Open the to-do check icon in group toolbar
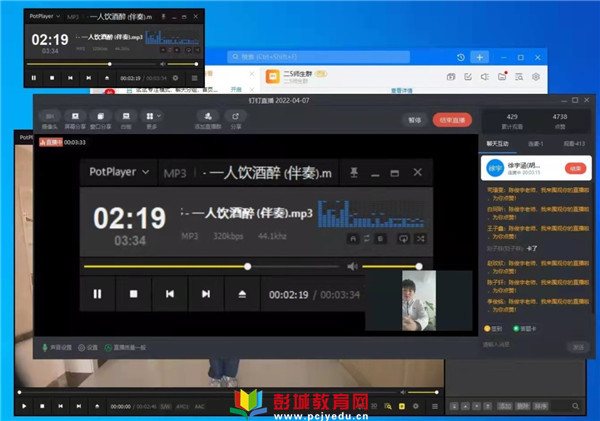This screenshot has width=600, height=421. click(468, 77)
